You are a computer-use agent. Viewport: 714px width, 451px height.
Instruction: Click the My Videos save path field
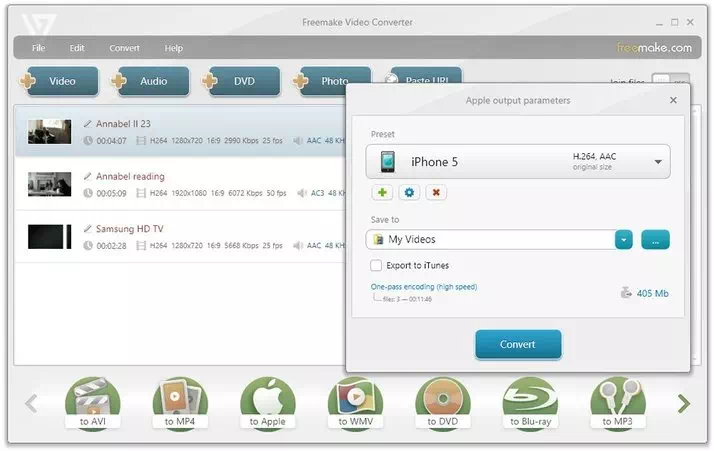coord(490,240)
